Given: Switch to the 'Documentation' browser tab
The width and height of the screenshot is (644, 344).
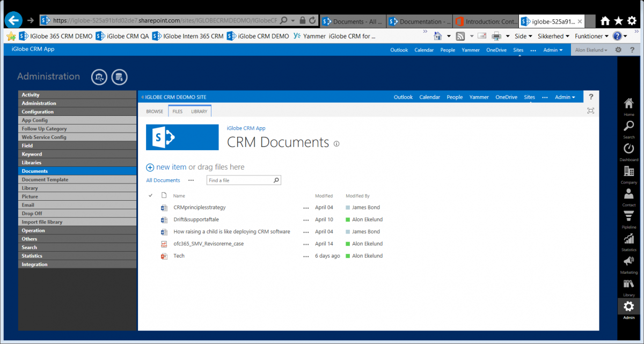Looking at the screenshot, I should point(419,21).
